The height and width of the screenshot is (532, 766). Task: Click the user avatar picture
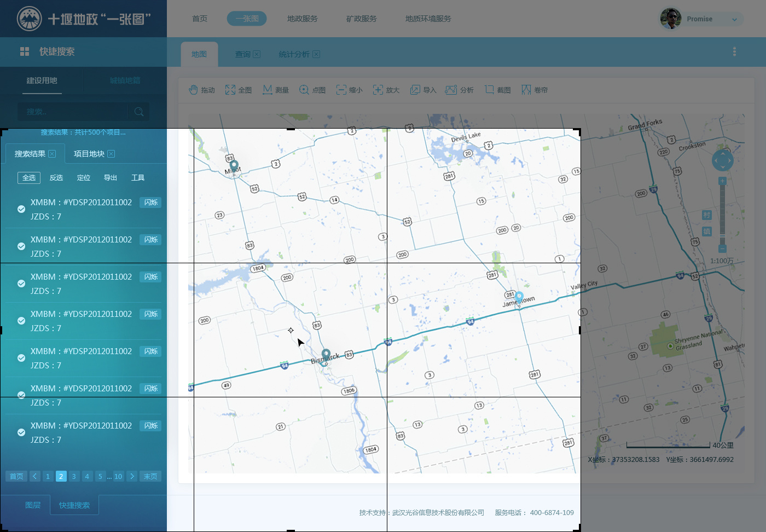click(671, 19)
